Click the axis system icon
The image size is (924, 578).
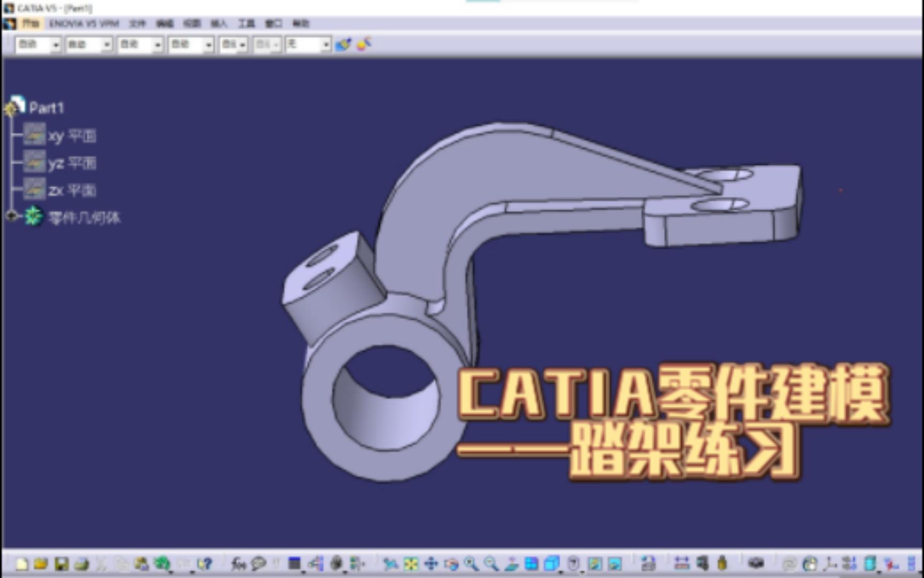(830, 564)
